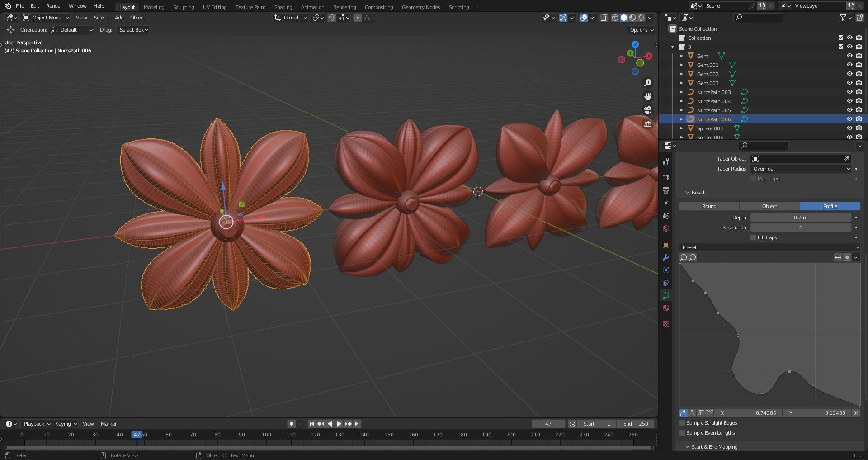Image resolution: width=868 pixels, height=460 pixels.
Task: Enable Sample Straight Edges checkbox
Action: [682, 423]
